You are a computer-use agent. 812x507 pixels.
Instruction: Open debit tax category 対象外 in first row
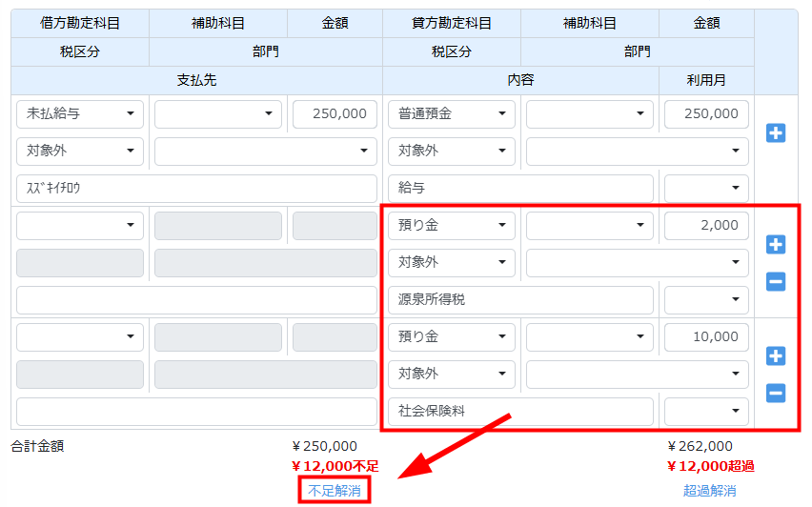point(80,152)
